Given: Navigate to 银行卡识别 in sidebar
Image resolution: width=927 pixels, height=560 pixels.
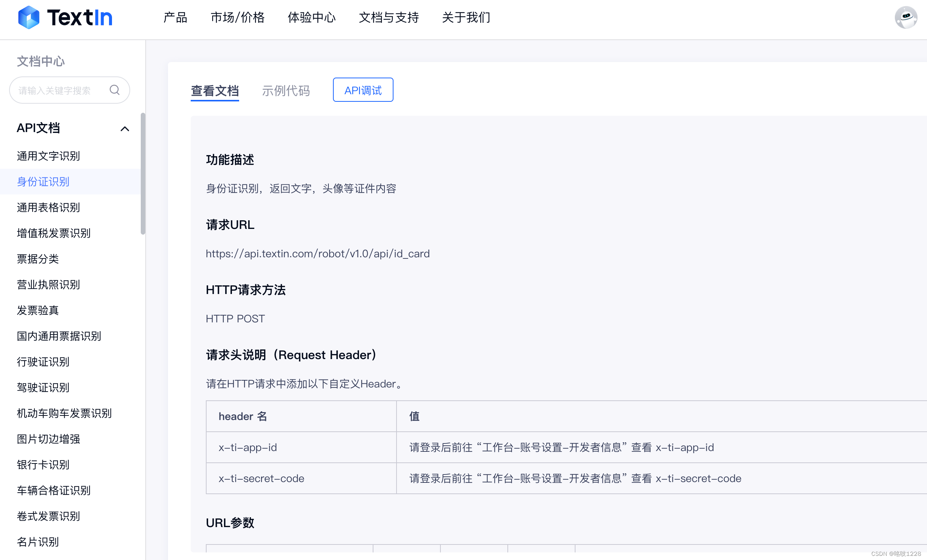Looking at the screenshot, I should tap(43, 465).
